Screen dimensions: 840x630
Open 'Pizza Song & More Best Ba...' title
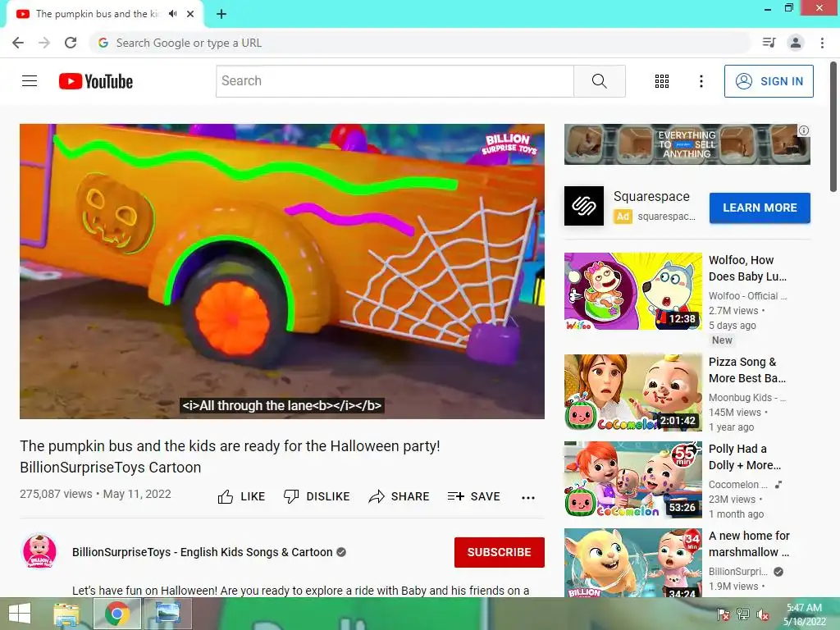747,370
